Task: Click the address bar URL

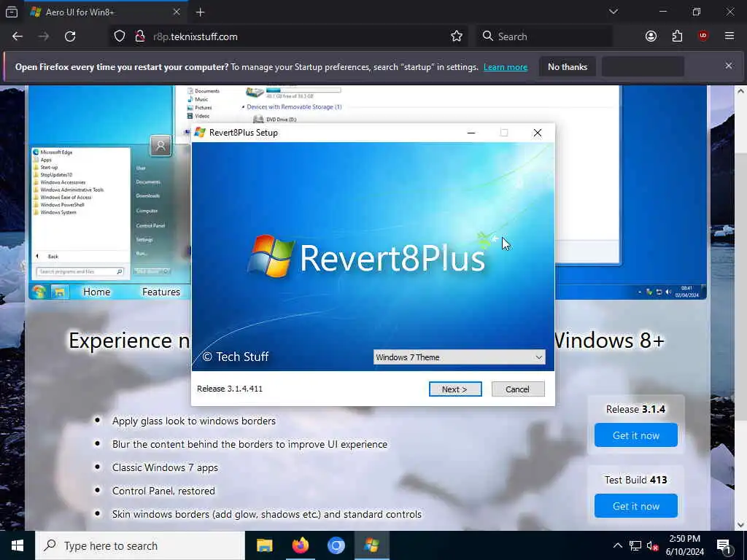Action: click(x=196, y=36)
